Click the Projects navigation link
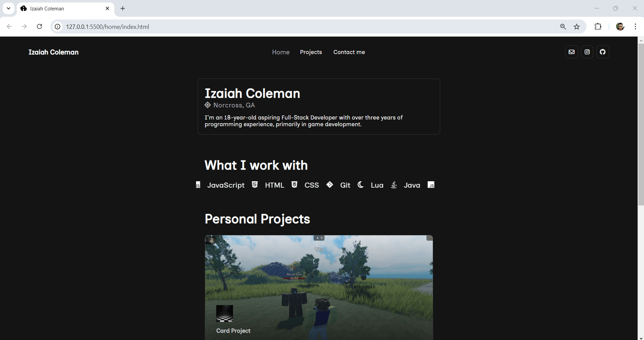 tap(311, 52)
